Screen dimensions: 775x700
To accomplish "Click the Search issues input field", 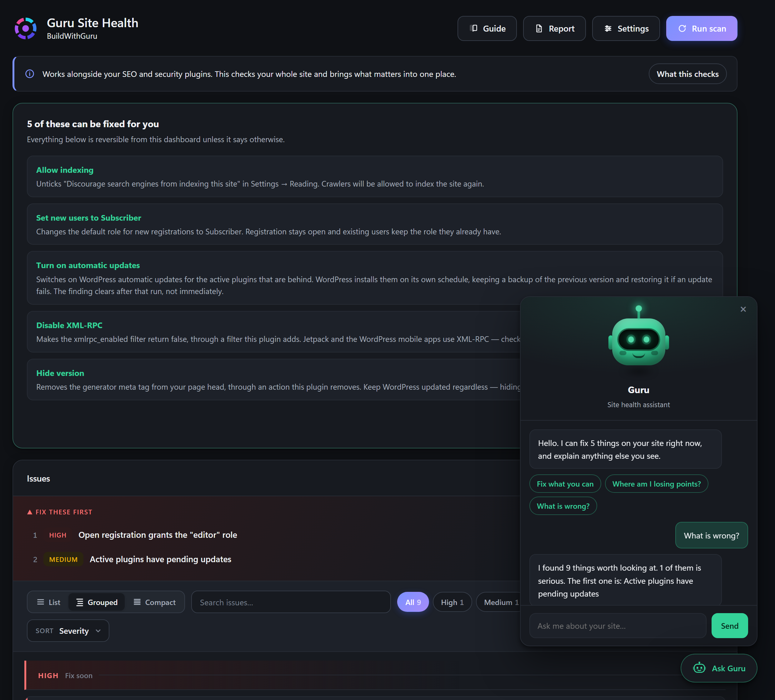I will click(291, 602).
